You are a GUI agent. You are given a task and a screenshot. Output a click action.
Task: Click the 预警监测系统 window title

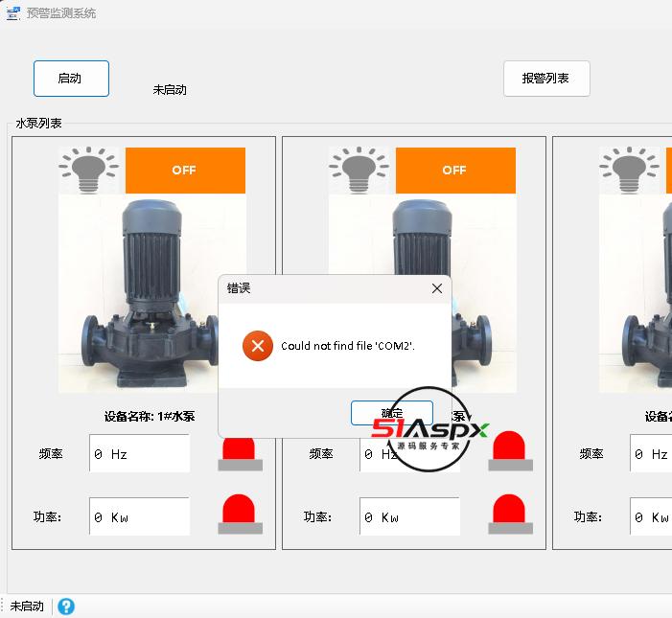click(61, 13)
